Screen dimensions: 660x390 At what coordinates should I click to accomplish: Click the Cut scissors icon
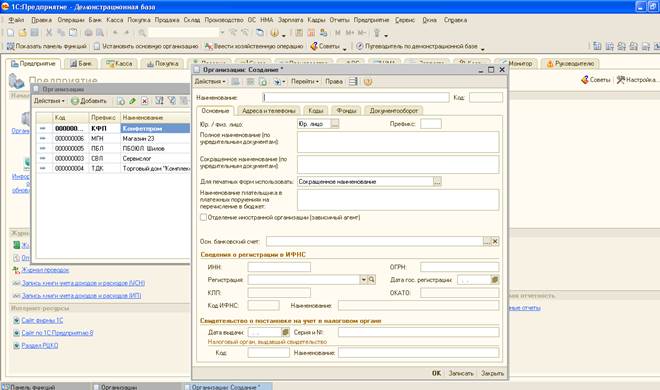49,33
